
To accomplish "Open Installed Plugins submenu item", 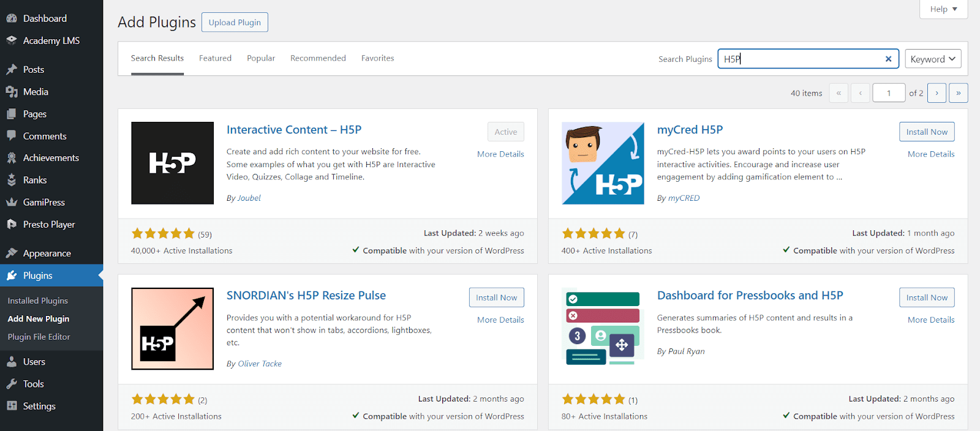I will point(38,301).
